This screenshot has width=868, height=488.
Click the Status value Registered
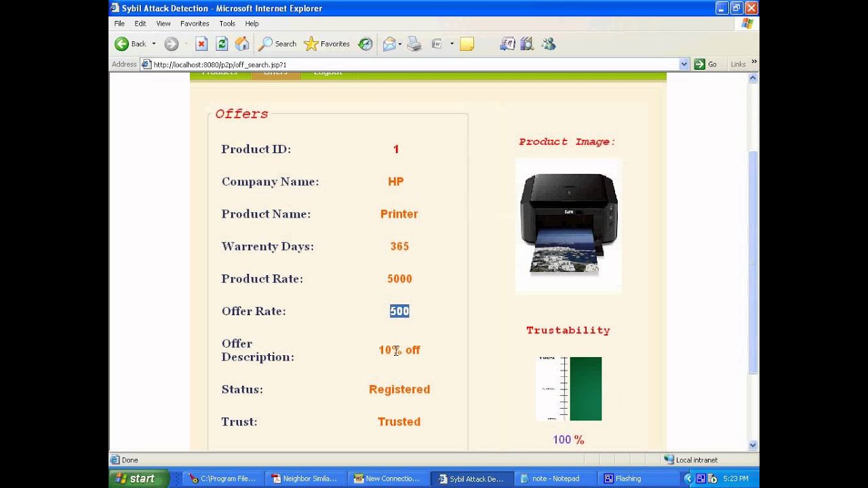tap(399, 389)
